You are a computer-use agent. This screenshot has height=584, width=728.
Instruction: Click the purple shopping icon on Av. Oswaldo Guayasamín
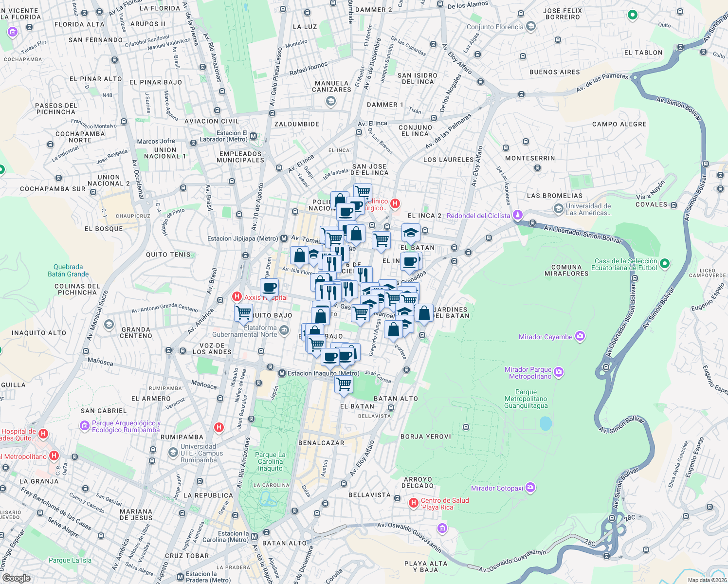pos(442,529)
